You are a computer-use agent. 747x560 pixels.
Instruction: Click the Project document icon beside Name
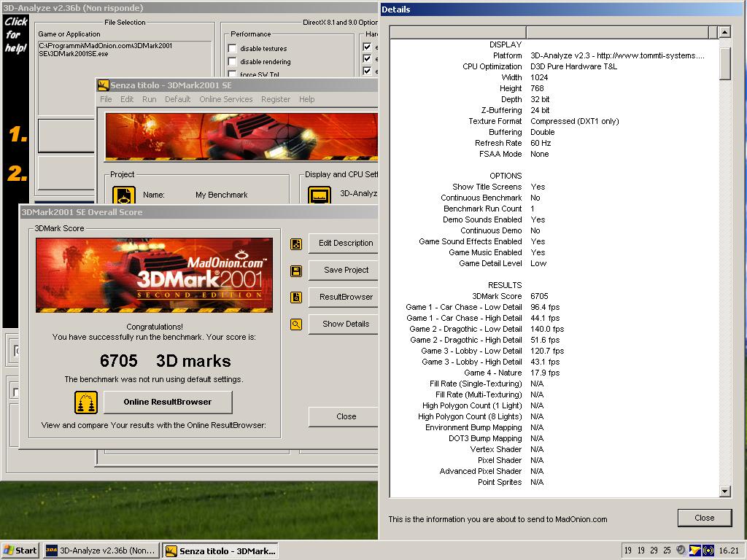coord(124,195)
